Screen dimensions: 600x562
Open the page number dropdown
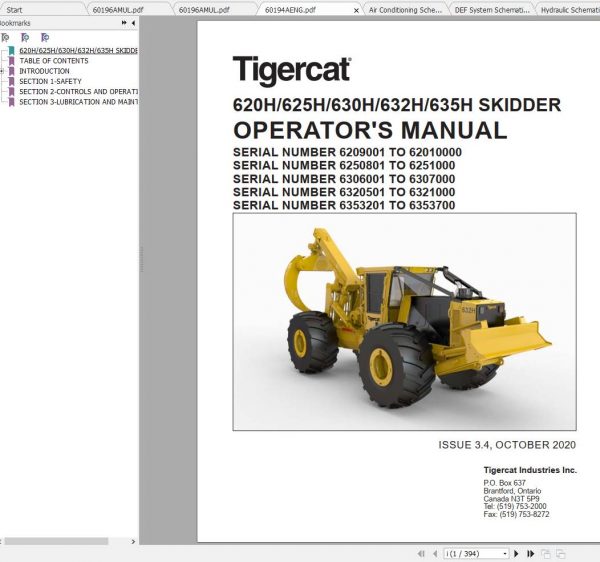[x=505, y=553]
